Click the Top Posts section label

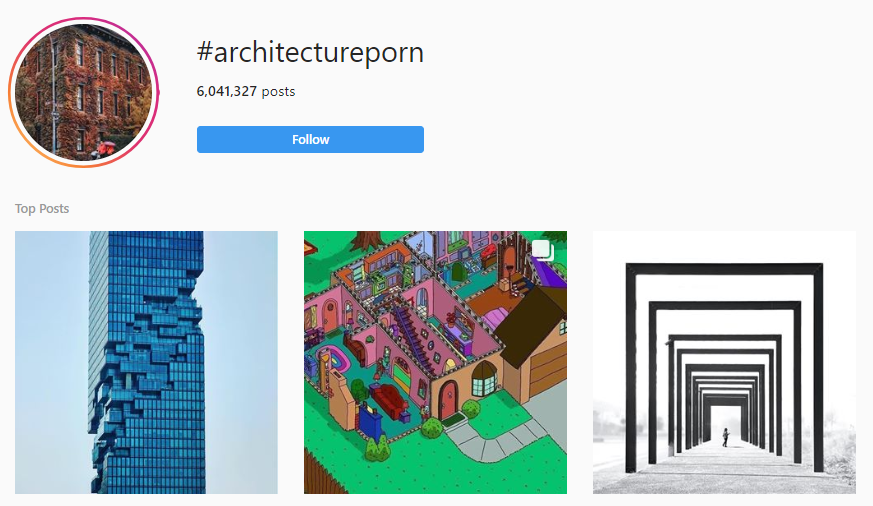point(42,209)
